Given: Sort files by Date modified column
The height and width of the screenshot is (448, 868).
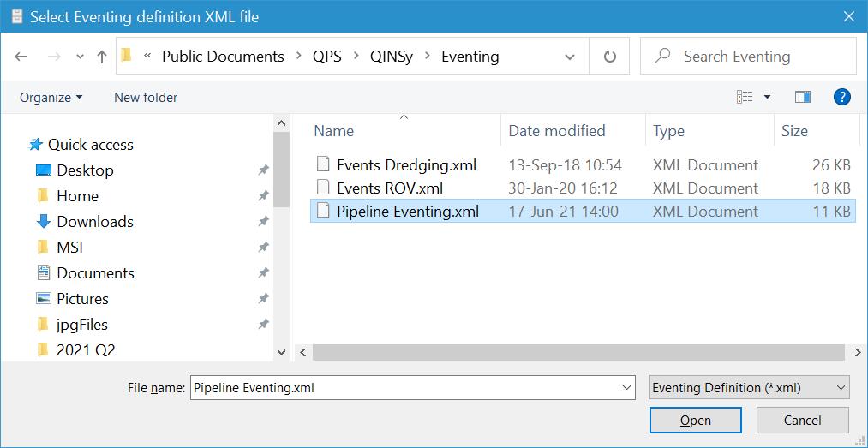Looking at the screenshot, I should tap(557, 130).
